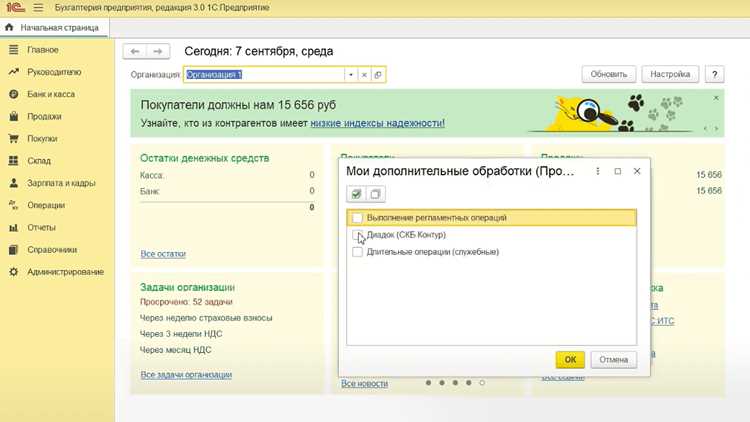Click the Банк и касса coin icon

coord(13,94)
